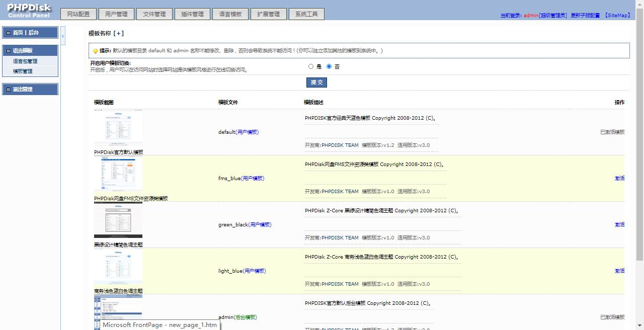Open the 用户管理 tab
This screenshot has width=644, height=330.
[116, 14]
